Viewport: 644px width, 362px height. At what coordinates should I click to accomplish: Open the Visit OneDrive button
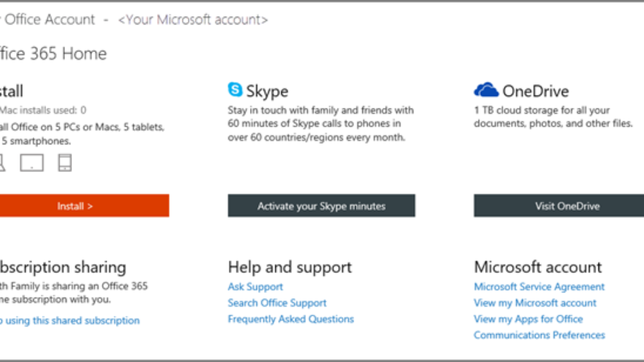(x=567, y=206)
